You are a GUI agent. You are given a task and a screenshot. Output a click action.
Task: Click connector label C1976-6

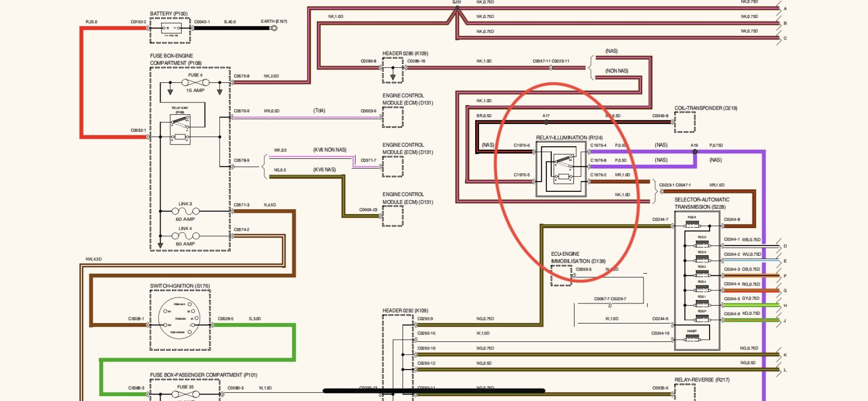[x=522, y=145]
